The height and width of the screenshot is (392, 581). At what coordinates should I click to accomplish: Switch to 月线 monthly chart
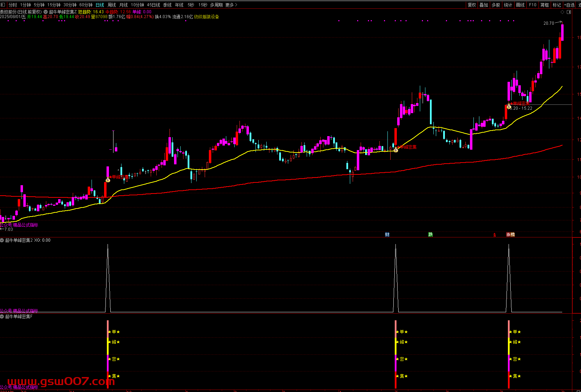click(124, 5)
